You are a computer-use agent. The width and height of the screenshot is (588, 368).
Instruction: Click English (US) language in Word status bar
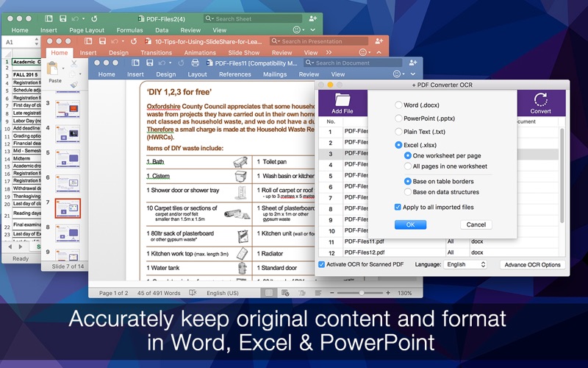(x=223, y=292)
